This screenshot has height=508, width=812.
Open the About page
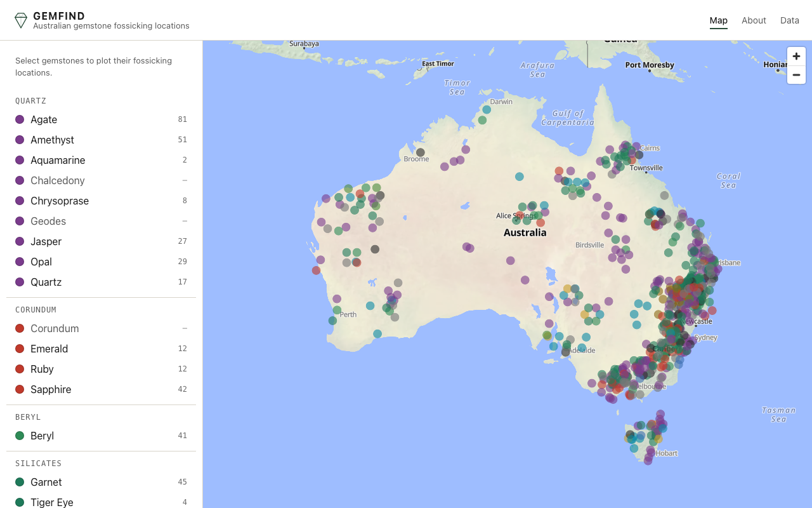(754, 20)
